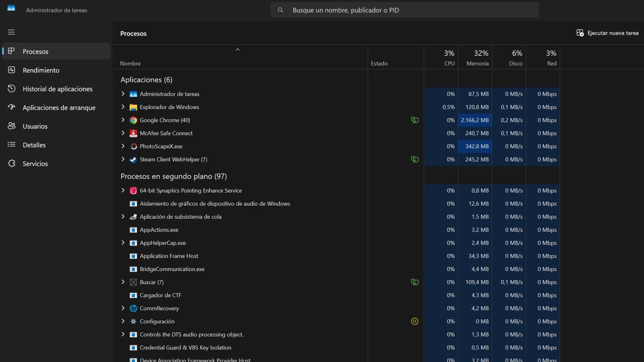This screenshot has height=362, width=644.
Task: Click Ejecutar nueva tarea
Action: point(607,33)
